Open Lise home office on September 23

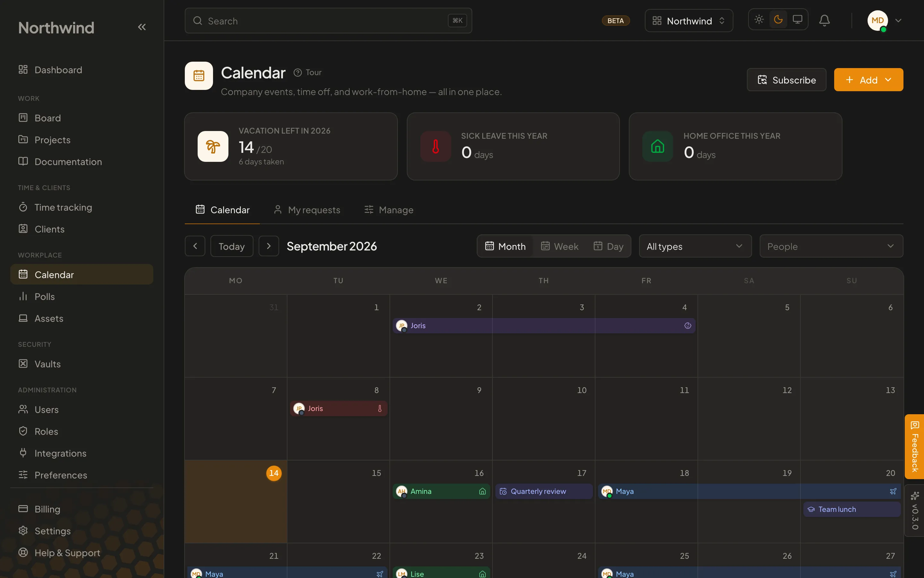441,573
